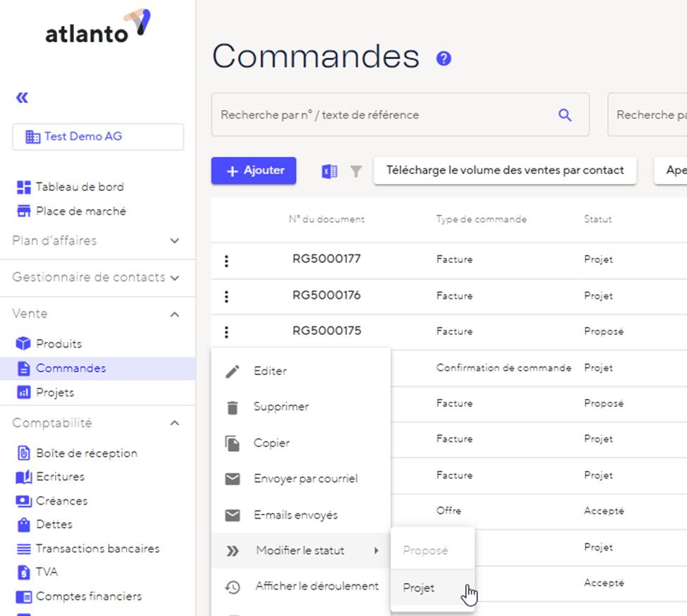Open the Test Demo AG company selector
This screenshot has width=687, height=616.
click(98, 137)
